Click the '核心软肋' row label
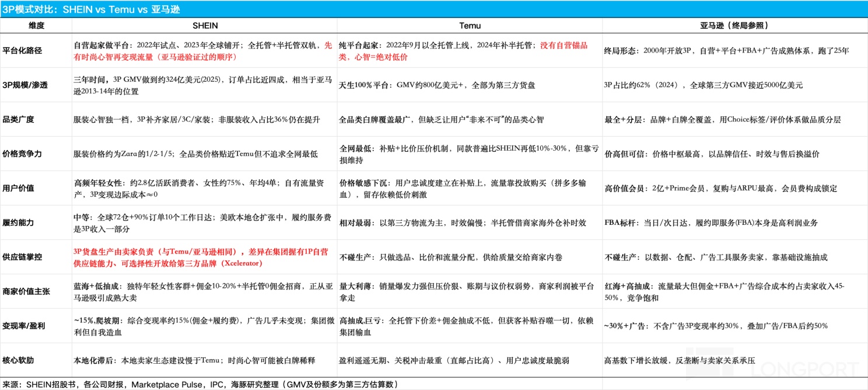868x390 pixels. (x=18, y=360)
